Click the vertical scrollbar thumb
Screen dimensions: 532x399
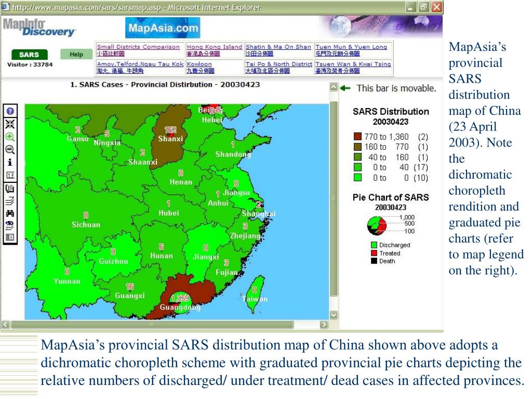[334, 198]
